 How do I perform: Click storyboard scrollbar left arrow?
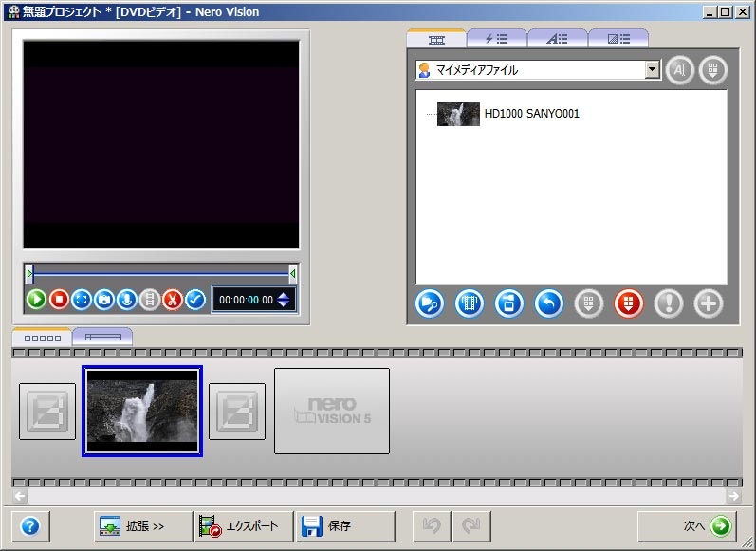coord(20,496)
